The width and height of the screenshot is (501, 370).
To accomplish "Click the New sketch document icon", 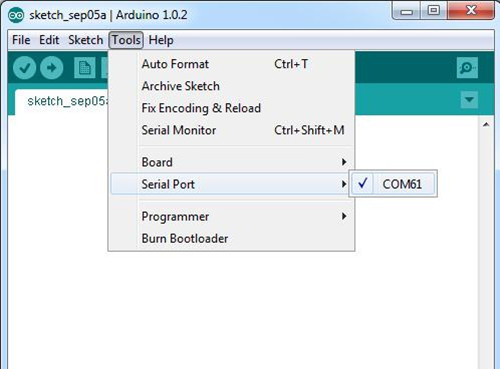I will pyautogui.click(x=84, y=68).
